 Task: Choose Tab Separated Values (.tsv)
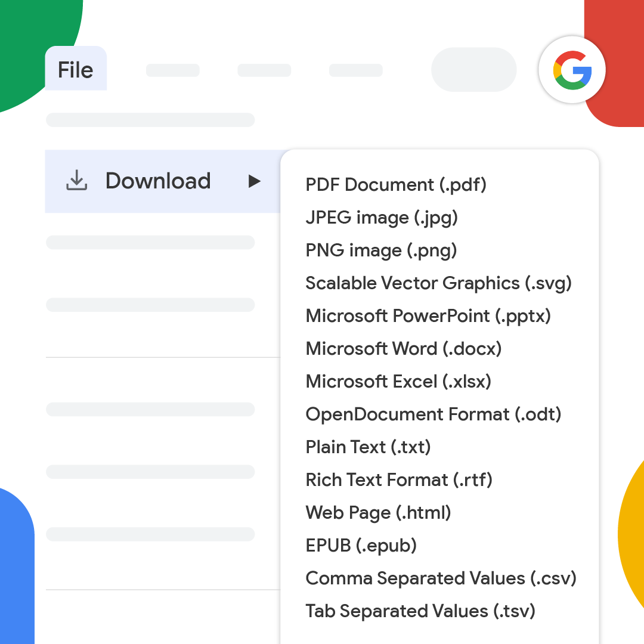pos(420,611)
